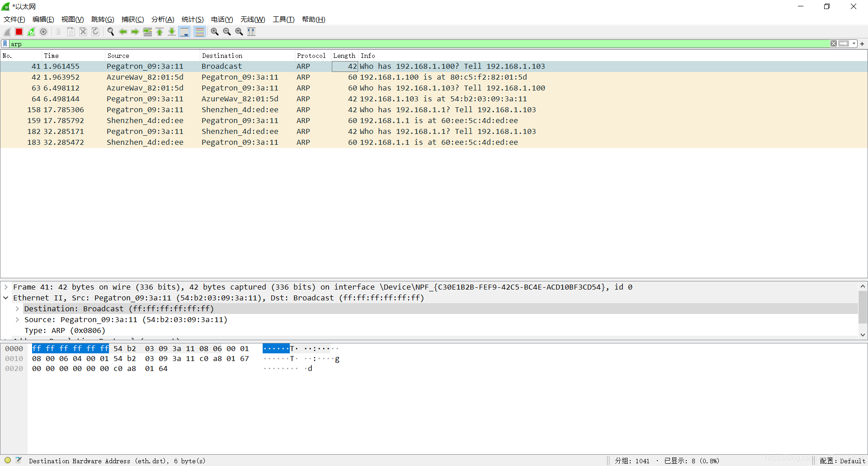Screen dimensions: 868x466
Task: Open the 视图(V) menu
Action: pyautogui.click(x=73, y=19)
